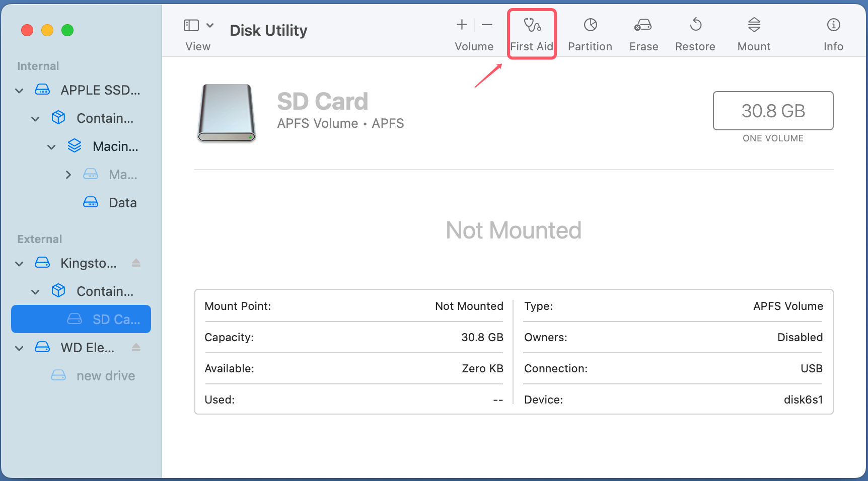The height and width of the screenshot is (481, 868).
Task: Select the new drive under WD Elements
Action: [106, 375]
